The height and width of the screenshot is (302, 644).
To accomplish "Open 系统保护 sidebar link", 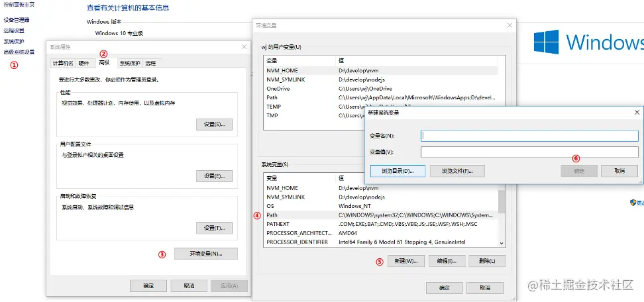I will [14, 42].
